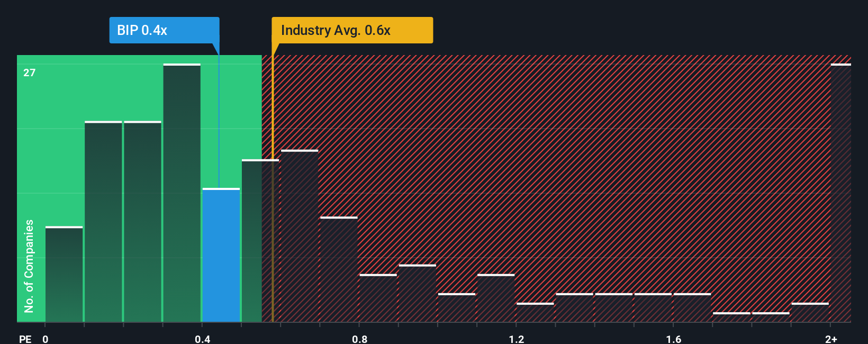Click the y-axis value 27
Image resolution: width=868 pixels, height=344 pixels.
point(29,73)
